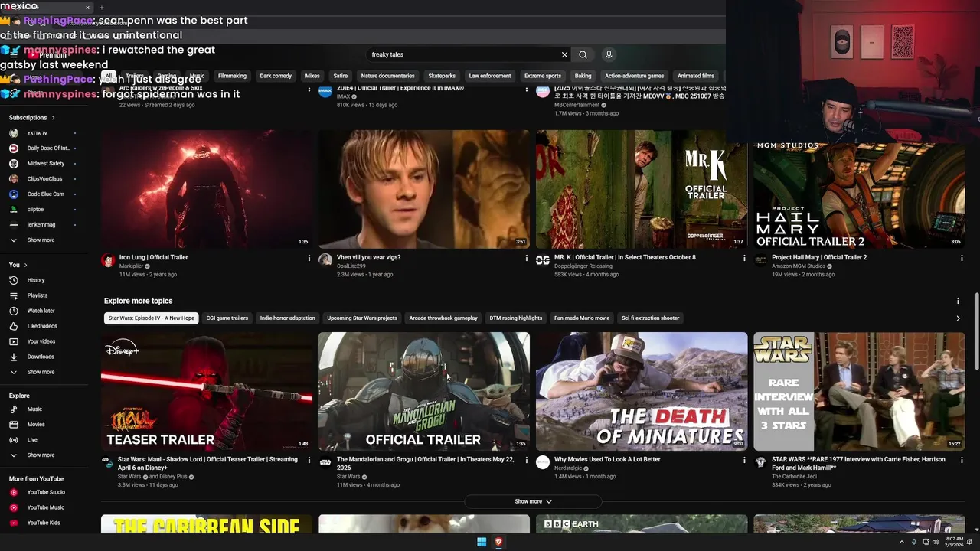Expand Subscriptions 'Show more'
This screenshot has height=551, width=980.
coord(41,240)
